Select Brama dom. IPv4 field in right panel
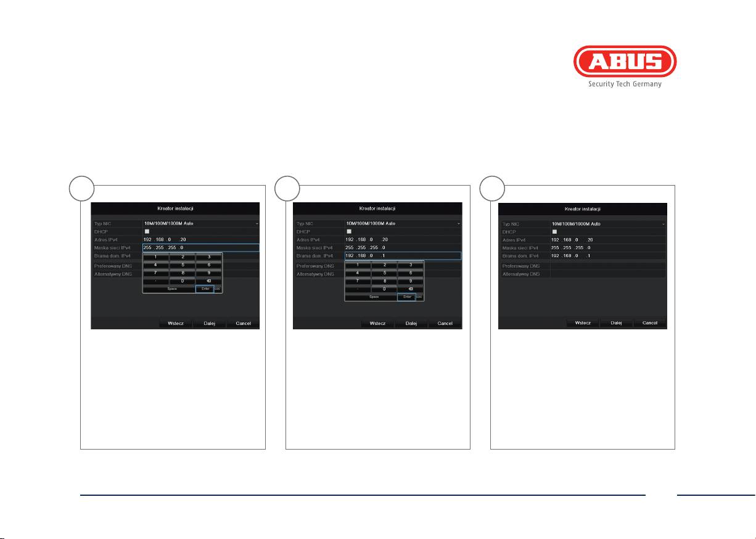 tap(607, 255)
